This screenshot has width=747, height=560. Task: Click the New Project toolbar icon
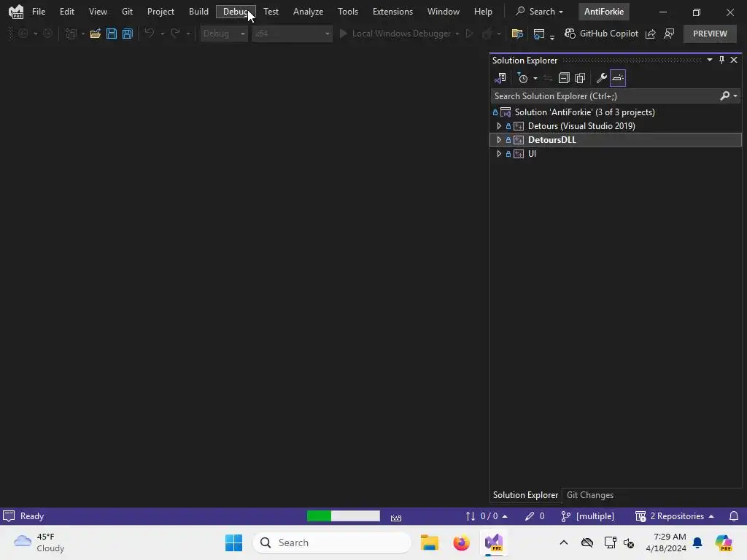click(x=71, y=34)
